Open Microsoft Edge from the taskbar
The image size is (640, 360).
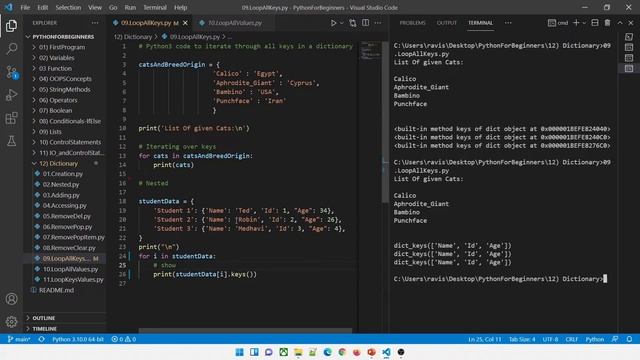(x=327, y=352)
